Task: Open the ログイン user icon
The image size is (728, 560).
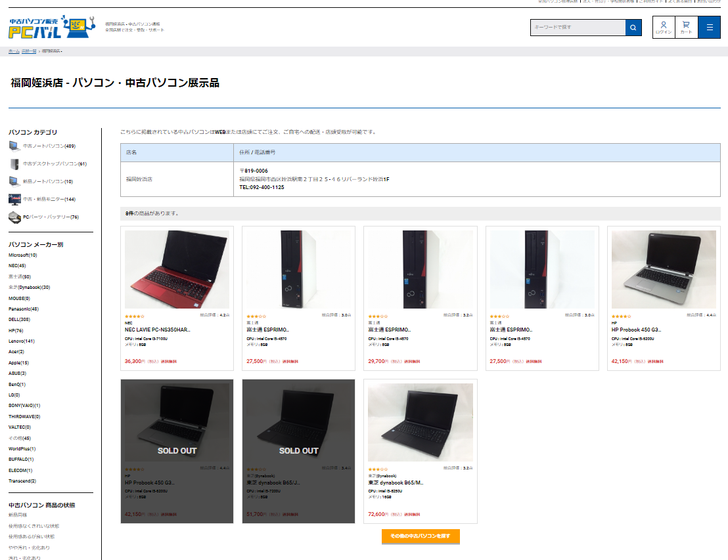Action: 664,28
